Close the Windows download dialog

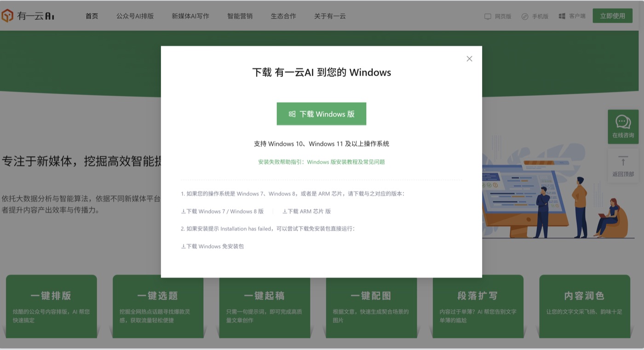[x=469, y=58]
